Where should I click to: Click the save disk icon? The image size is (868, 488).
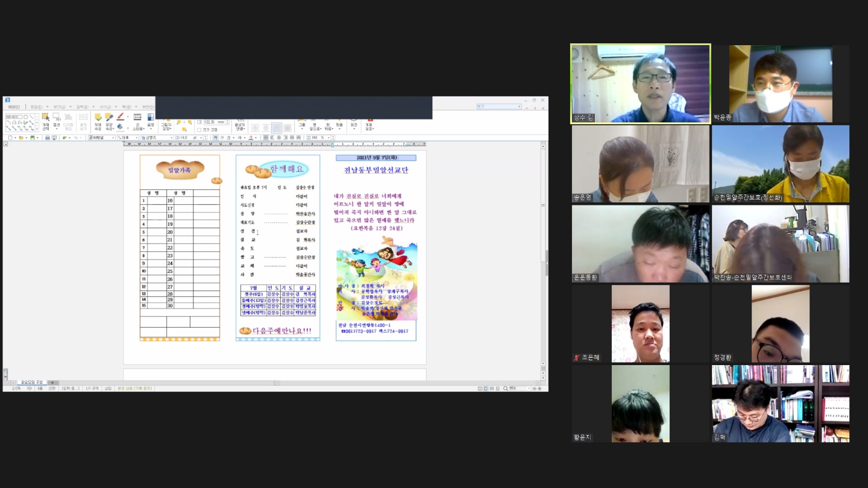pos(32,138)
